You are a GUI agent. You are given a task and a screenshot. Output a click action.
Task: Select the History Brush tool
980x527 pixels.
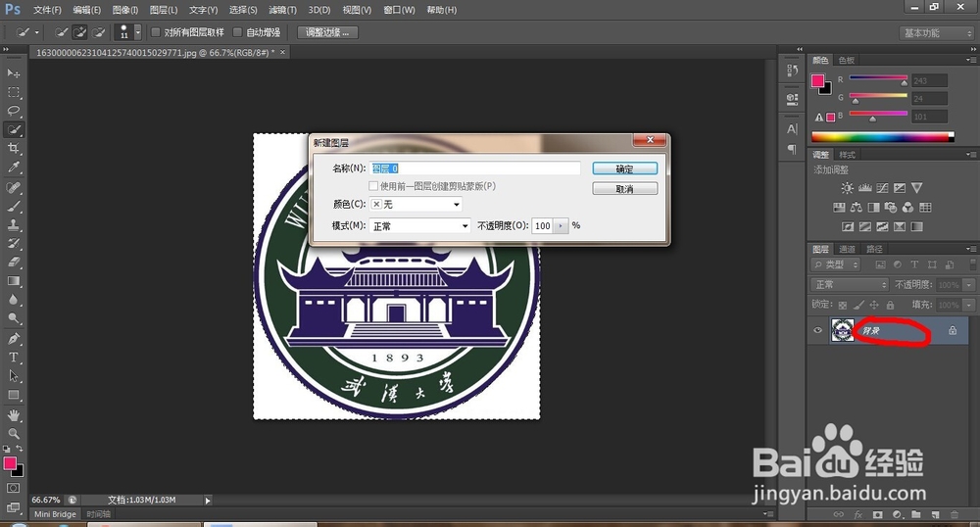[x=13, y=244]
